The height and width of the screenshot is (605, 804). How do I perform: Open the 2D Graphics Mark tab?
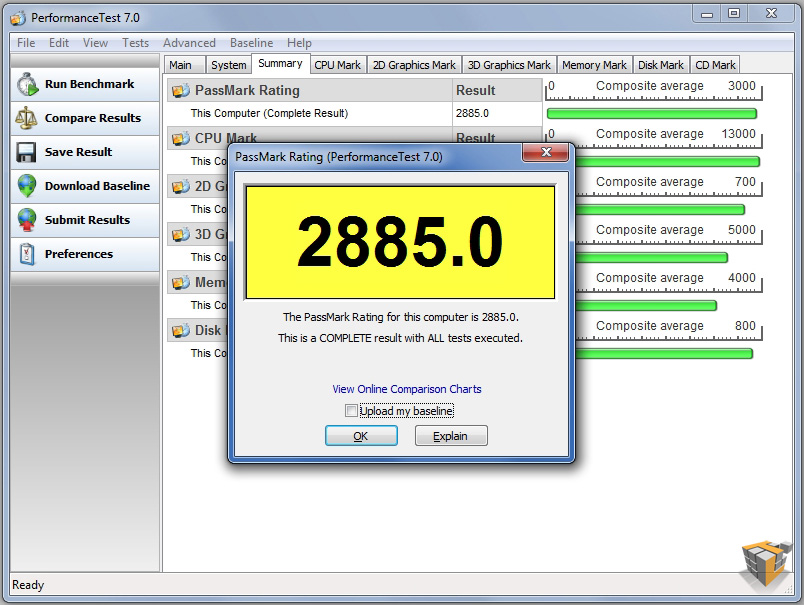(414, 65)
